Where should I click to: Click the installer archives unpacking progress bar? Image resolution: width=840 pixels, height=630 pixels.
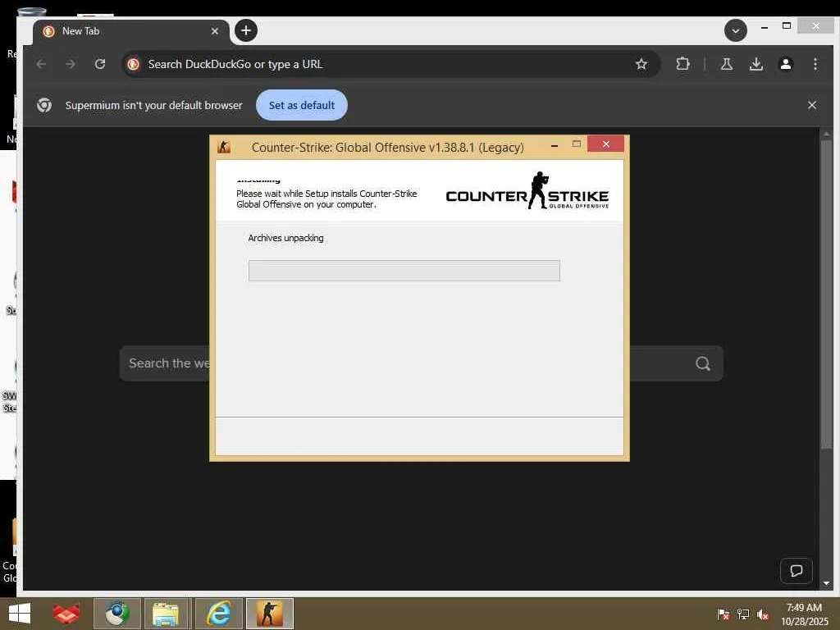click(x=404, y=271)
